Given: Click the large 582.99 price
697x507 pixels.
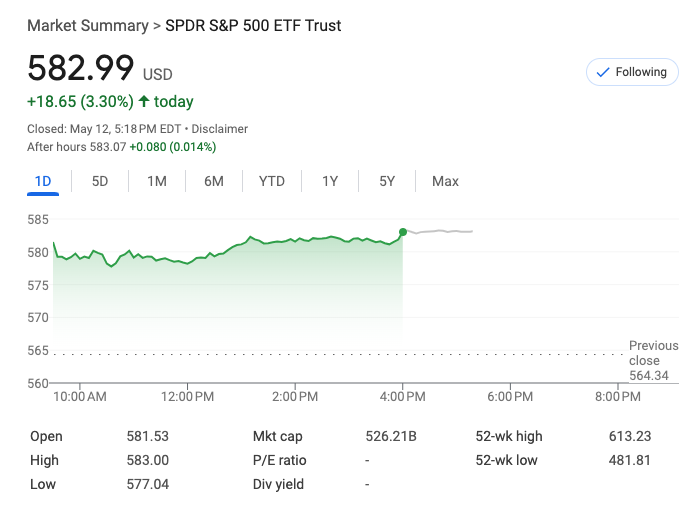Looking at the screenshot, I should click(x=81, y=68).
